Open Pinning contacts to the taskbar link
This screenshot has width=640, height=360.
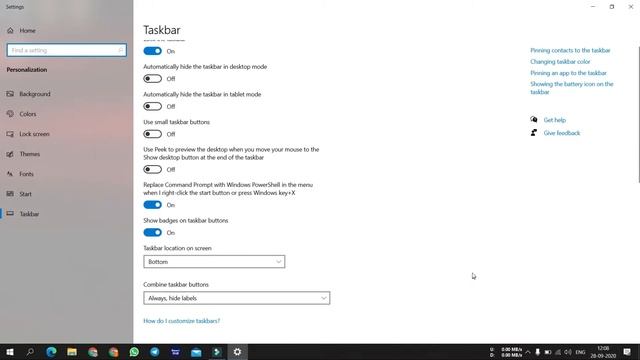[x=570, y=50]
